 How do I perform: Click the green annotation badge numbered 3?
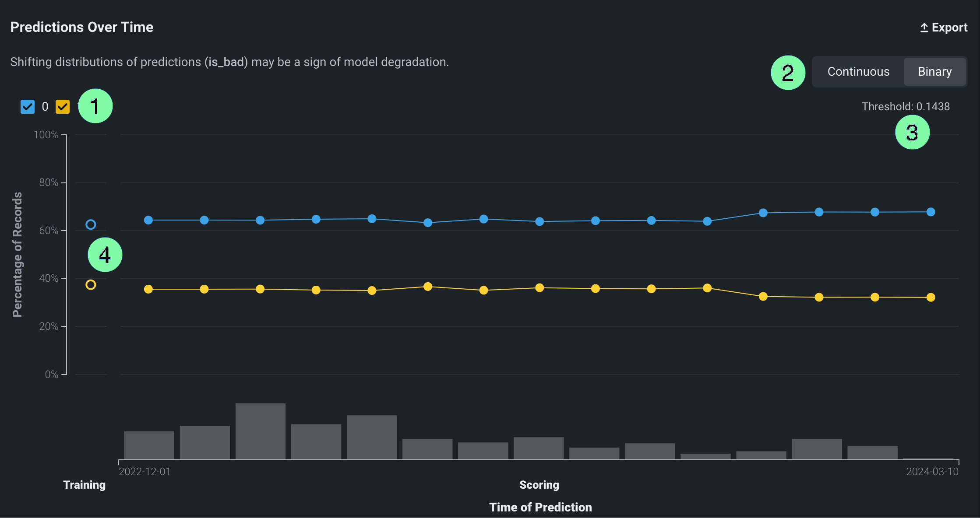pyautogui.click(x=912, y=132)
